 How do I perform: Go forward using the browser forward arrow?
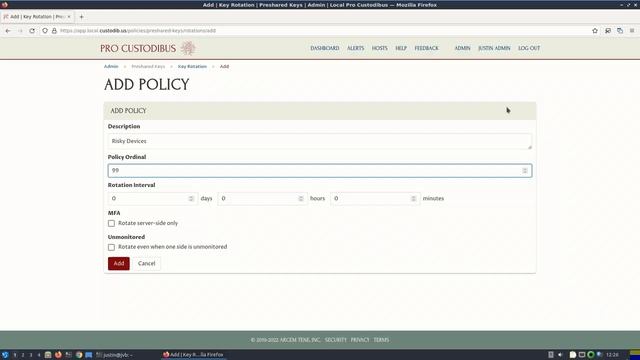pos(20,31)
